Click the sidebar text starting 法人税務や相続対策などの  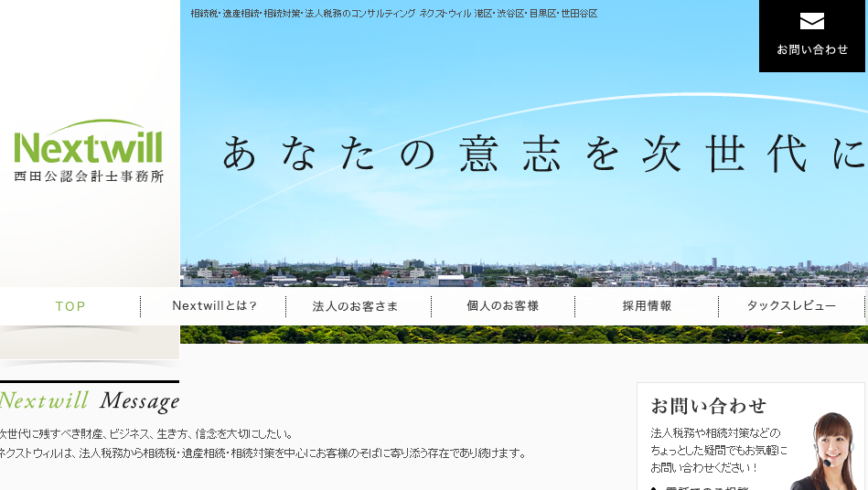(715, 432)
